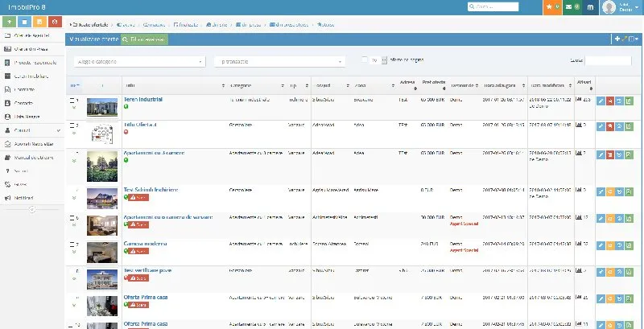
Task: Open the Teren Industrial offer title link
Action: (x=143, y=100)
